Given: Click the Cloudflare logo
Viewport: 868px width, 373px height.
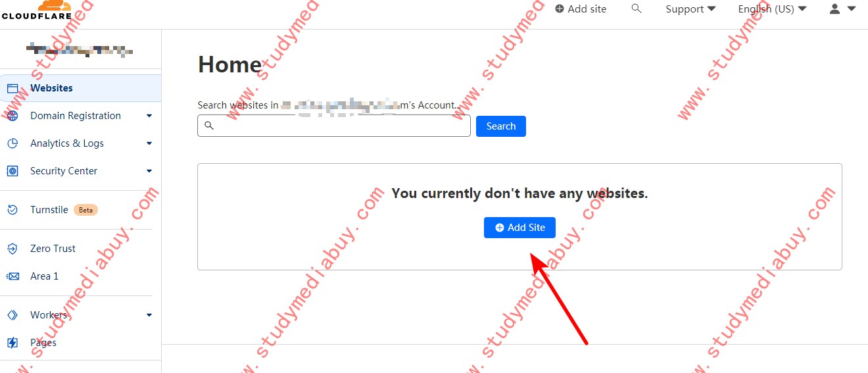Looking at the screenshot, I should (36, 10).
